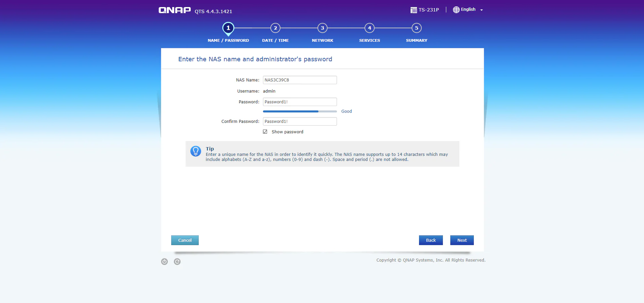
Task: Click the TS-231P model text
Action: tap(429, 10)
